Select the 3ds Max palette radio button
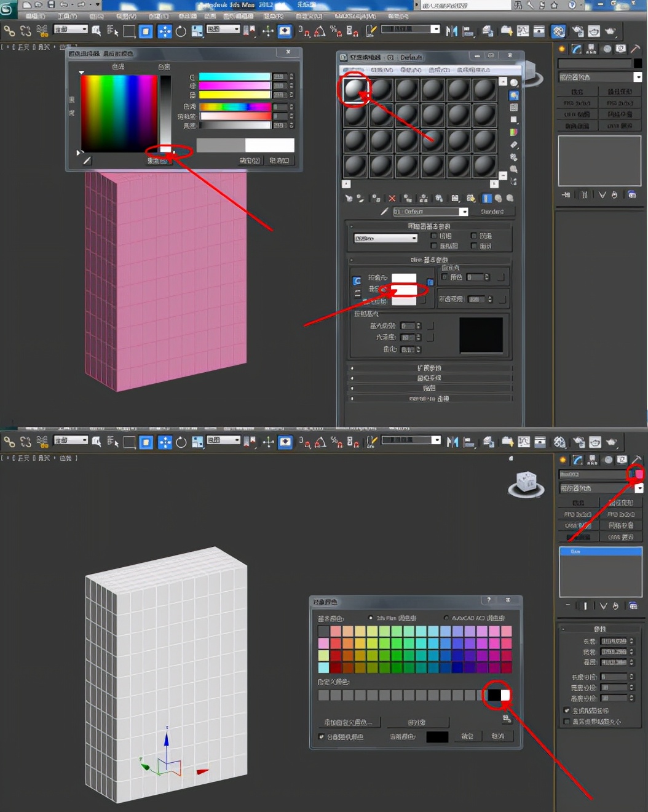This screenshot has width=648, height=812. [370, 618]
